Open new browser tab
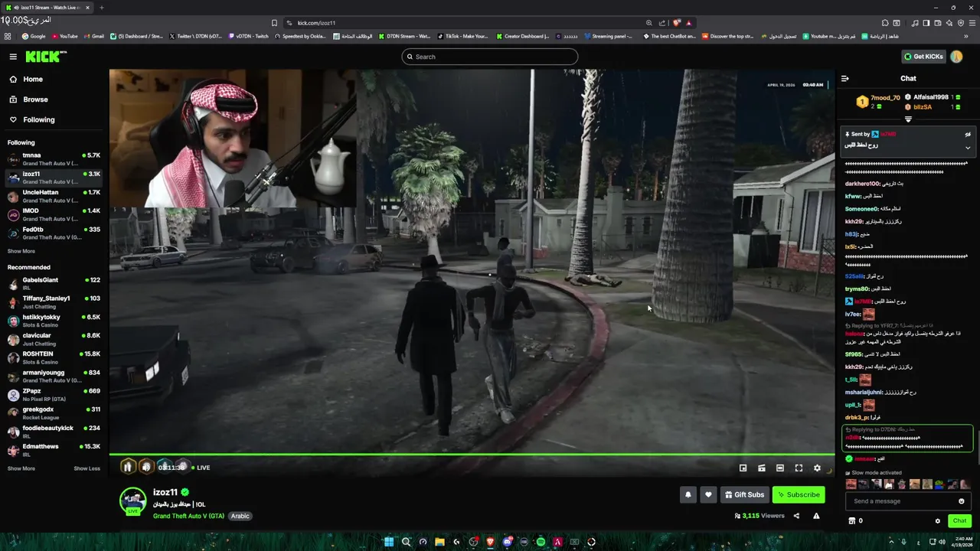 point(102,8)
